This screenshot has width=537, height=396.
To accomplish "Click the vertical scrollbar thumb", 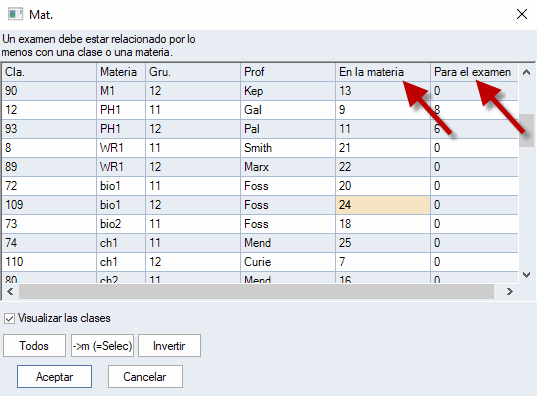I will (526, 130).
